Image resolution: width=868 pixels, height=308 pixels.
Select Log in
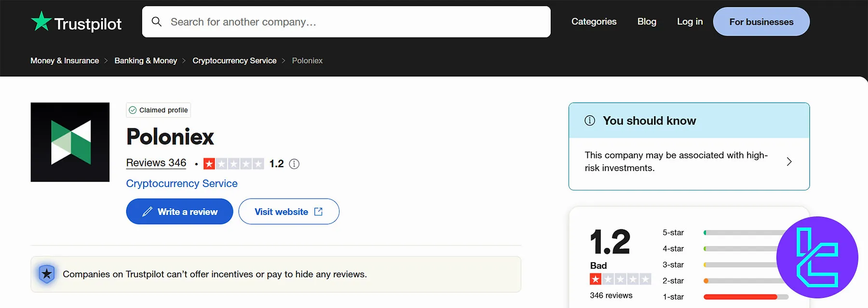click(x=690, y=22)
